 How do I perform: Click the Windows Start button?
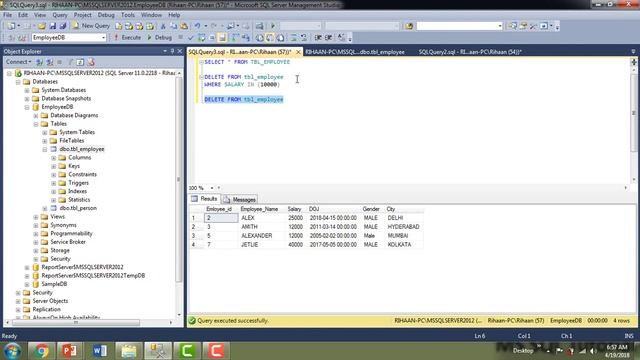[x=12, y=351]
